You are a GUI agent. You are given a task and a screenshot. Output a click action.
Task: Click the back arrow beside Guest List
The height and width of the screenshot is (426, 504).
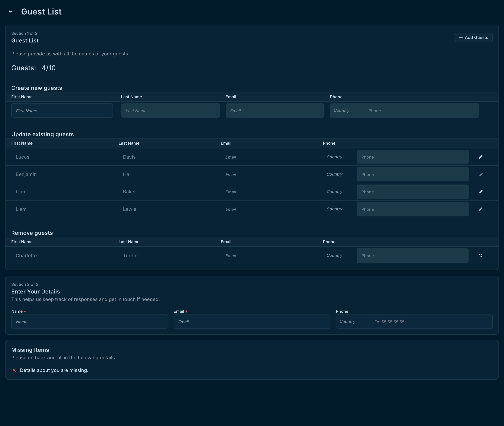point(10,12)
